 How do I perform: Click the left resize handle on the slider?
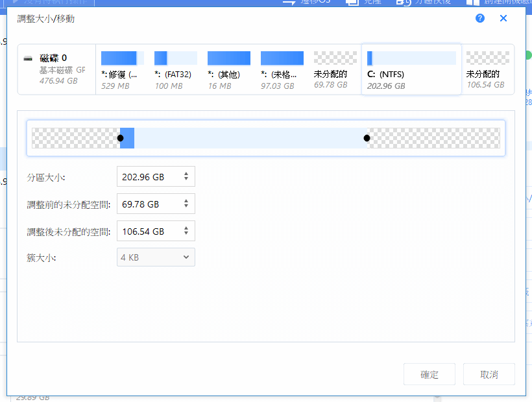click(x=121, y=137)
